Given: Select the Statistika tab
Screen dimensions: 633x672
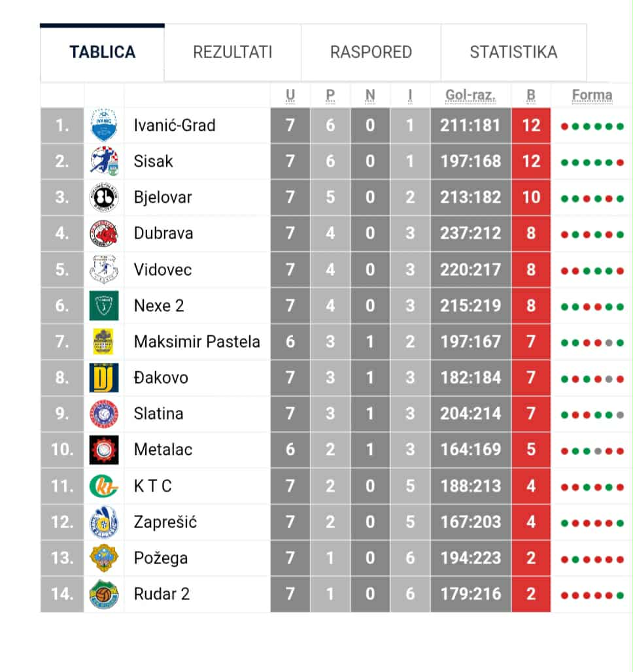Looking at the screenshot, I should [513, 52].
